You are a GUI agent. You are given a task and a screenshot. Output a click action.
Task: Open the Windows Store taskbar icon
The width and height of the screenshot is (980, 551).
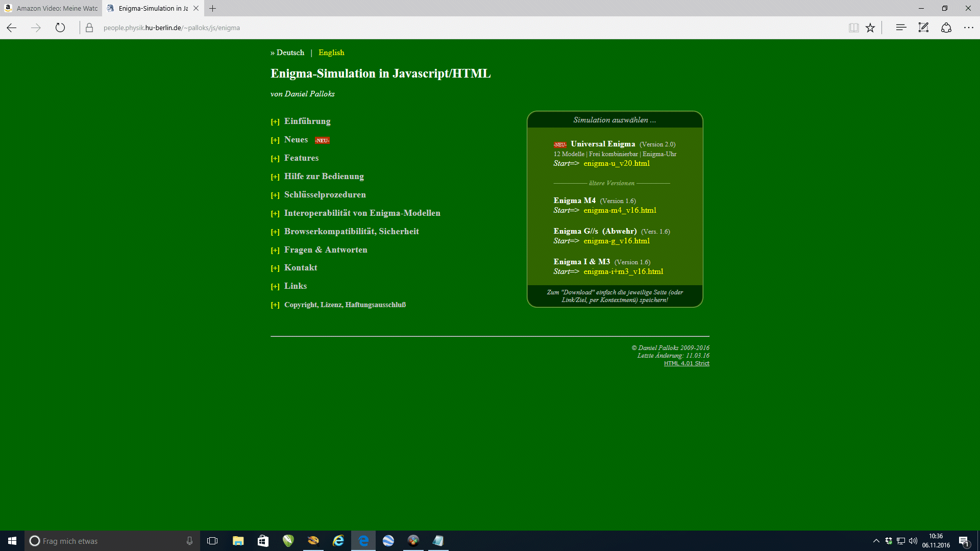(263, 541)
